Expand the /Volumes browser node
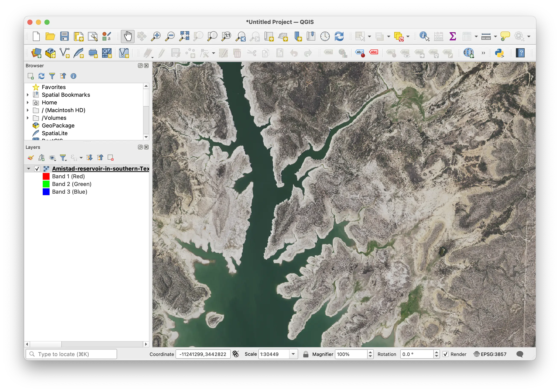The width and height of the screenshot is (560, 392). tap(28, 118)
